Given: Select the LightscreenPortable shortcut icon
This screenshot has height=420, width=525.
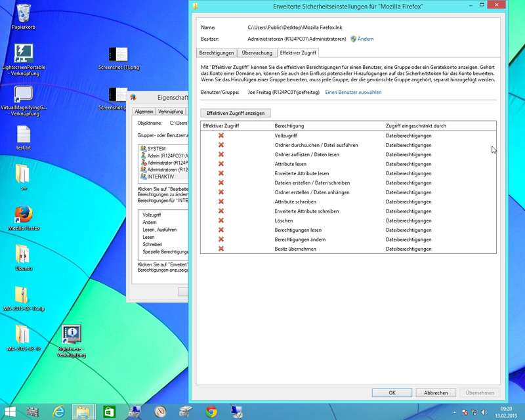Looking at the screenshot, I should pyautogui.click(x=23, y=54).
